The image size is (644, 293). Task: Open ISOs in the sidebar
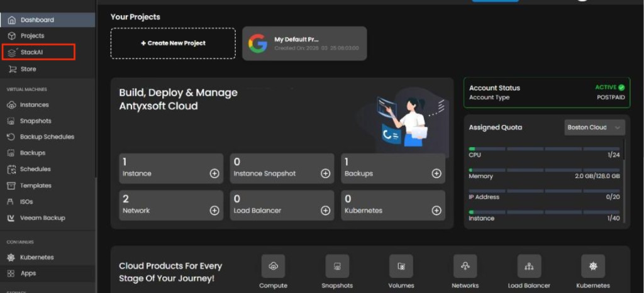pyautogui.click(x=48, y=202)
